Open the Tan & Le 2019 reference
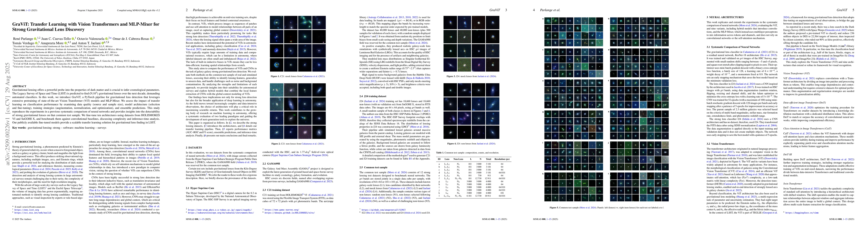This screenshot has width=868, height=228. pyautogui.click(x=98, y=190)
